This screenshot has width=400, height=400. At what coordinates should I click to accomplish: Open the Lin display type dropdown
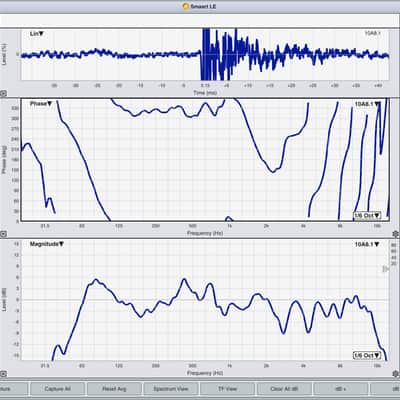[x=37, y=34]
